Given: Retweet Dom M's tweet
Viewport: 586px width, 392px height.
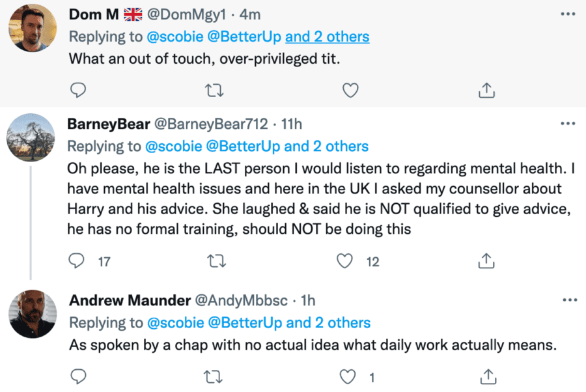Looking at the screenshot, I should pyautogui.click(x=214, y=91).
